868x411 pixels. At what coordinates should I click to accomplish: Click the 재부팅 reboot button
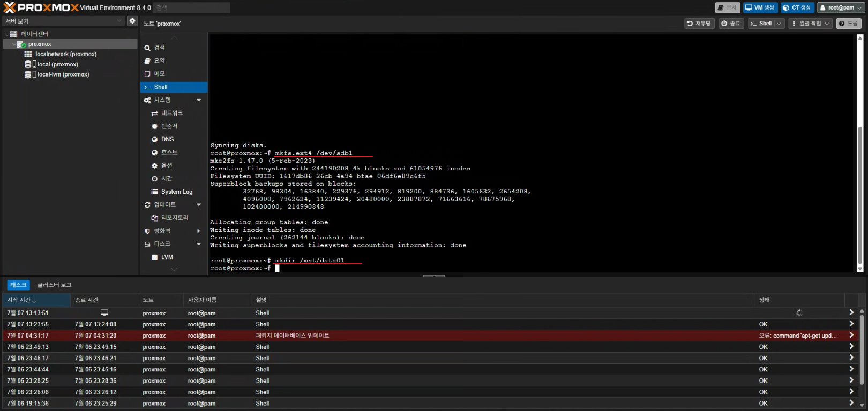pyautogui.click(x=699, y=24)
